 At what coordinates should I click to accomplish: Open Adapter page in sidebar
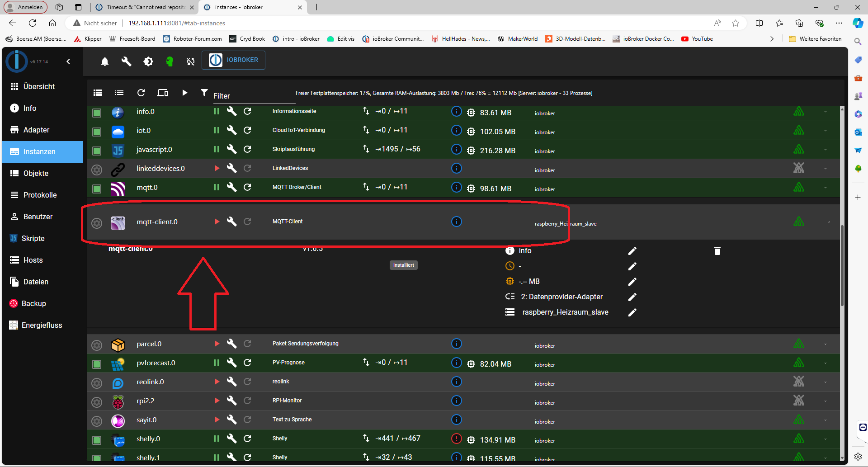pos(42,130)
